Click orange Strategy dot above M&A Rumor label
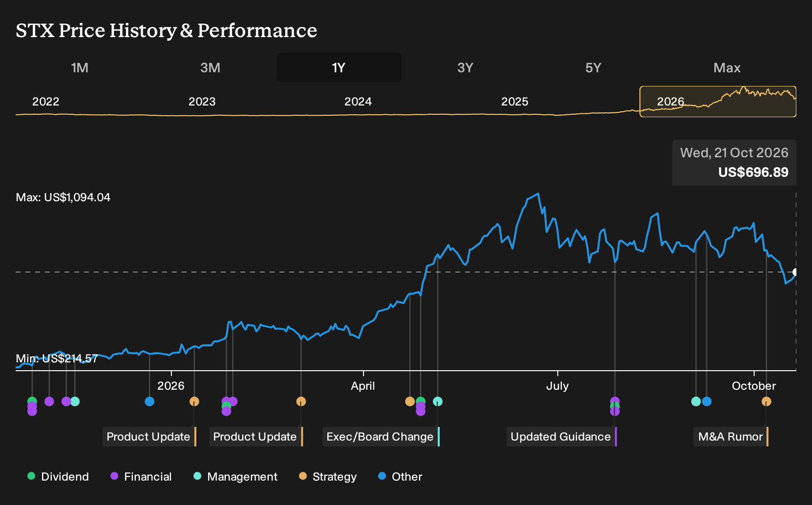Screen dimensions: 812x505 pos(766,401)
